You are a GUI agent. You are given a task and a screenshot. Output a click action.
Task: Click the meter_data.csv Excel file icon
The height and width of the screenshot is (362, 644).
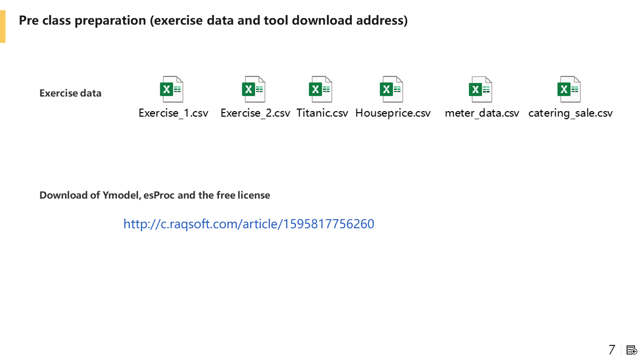point(480,89)
